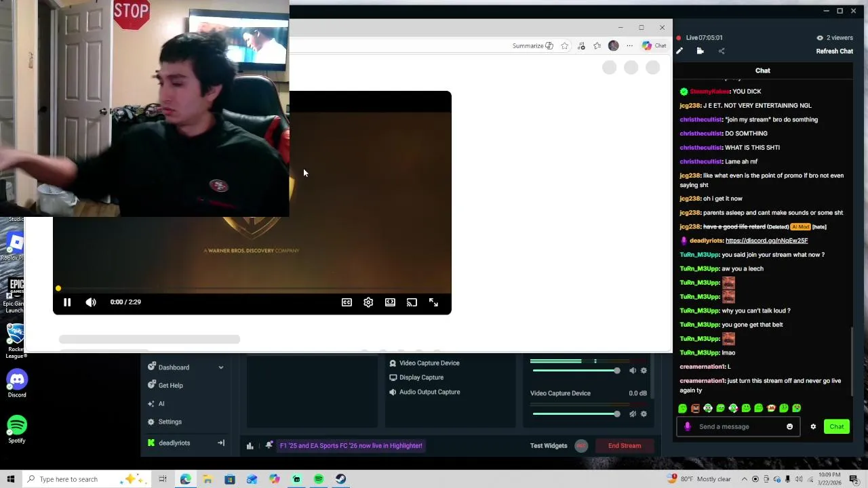Viewport: 868px width, 488px height.
Task: Unmute the Video Capture Device mixer channel
Action: coord(633,414)
